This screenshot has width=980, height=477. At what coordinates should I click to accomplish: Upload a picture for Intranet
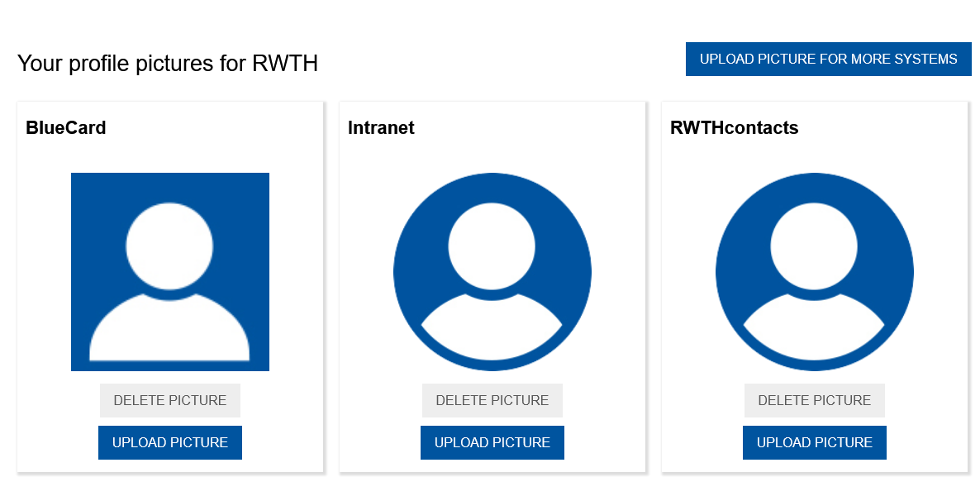(x=492, y=442)
